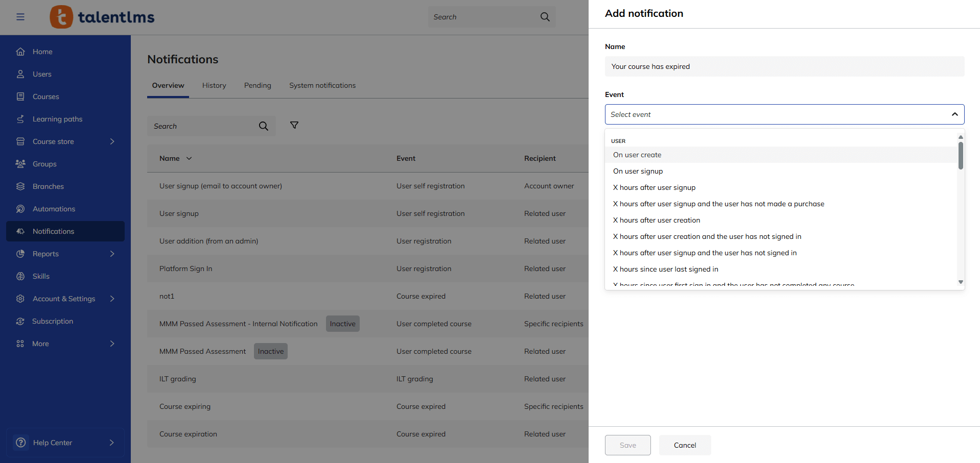Click the Automations icon in the sidebar
Image resolution: width=980 pixels, height=463 pixels.
click(x=20, y=208)
